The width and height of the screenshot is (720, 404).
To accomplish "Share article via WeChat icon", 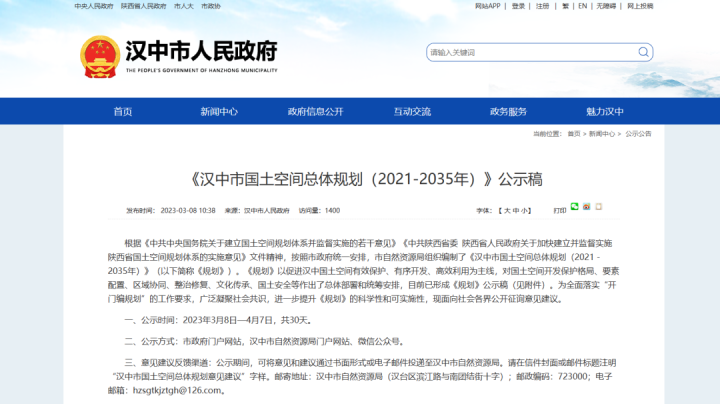I will 575,207.
